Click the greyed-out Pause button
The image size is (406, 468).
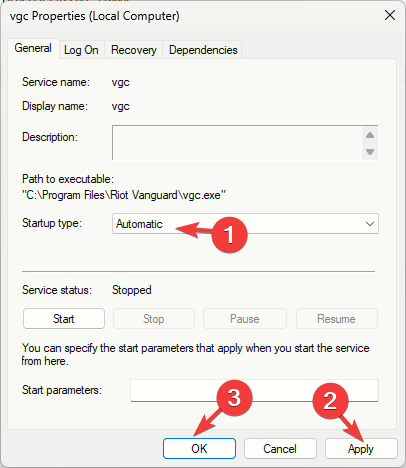pyautogui.click(x=245, y=319)
